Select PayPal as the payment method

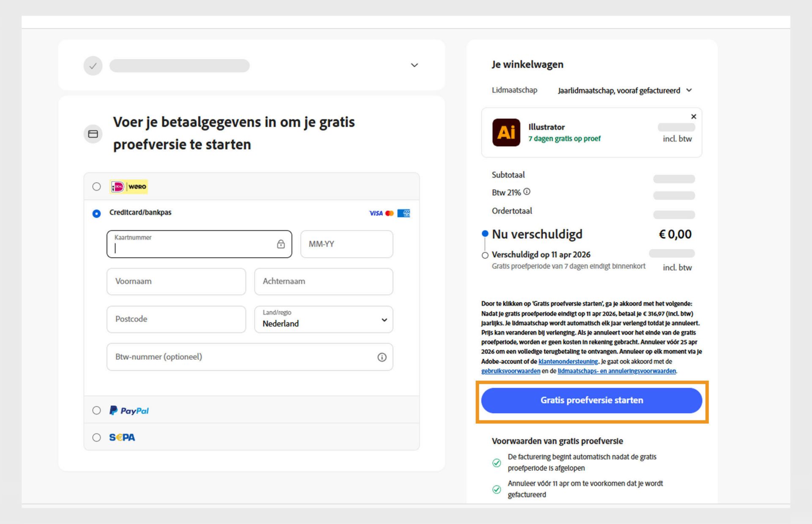pos(96,410)
